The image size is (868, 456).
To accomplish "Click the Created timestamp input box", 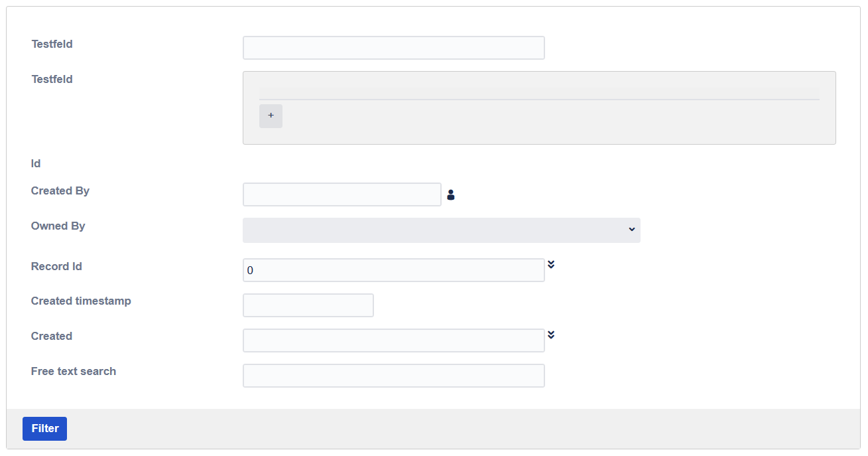I will click(x=308, y=305).
